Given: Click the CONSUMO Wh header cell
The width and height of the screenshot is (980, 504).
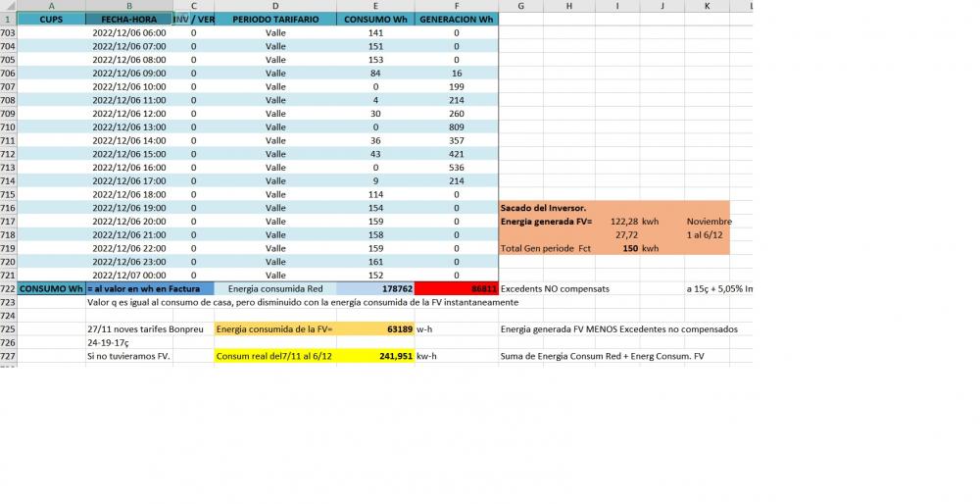Looking at the screenshot, I should click(375, 19).
